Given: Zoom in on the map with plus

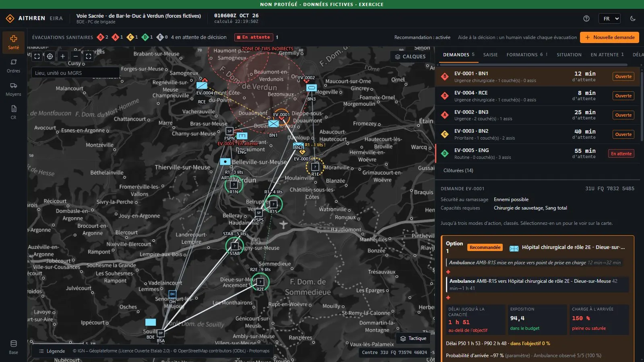Looking at the screenshot, I should (63, 57).
